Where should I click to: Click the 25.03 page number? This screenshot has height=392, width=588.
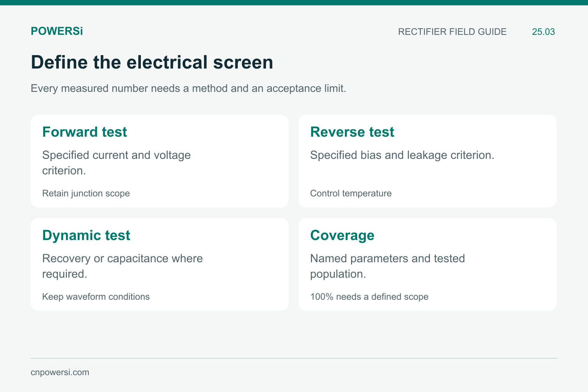click(x=543, y=32)
